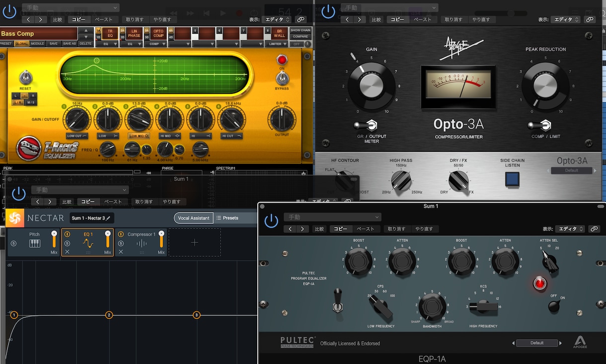Open the エディタ view dropdown in Opto-3A window
This screenshot has width=606, height=364.
click(566, 20)
